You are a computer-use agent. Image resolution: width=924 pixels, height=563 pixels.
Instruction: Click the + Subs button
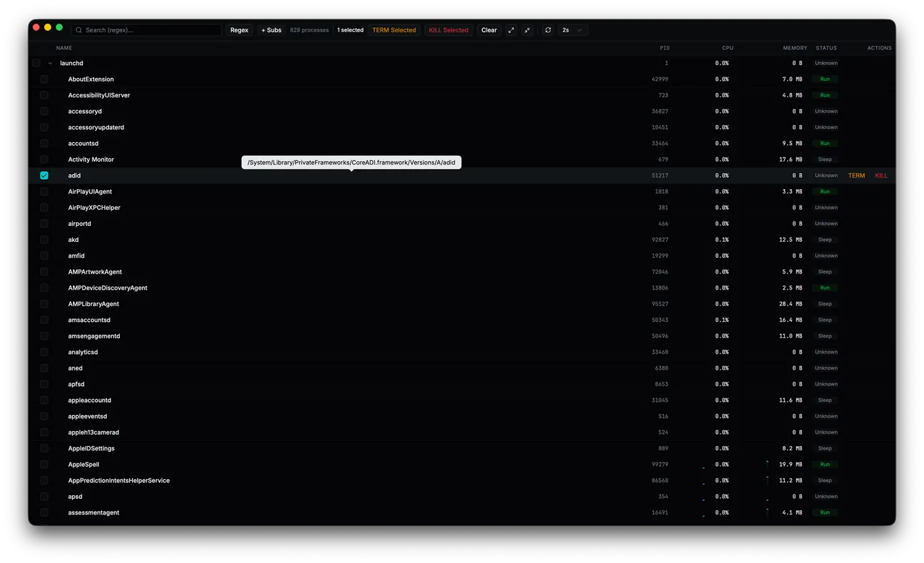(271, 30)
